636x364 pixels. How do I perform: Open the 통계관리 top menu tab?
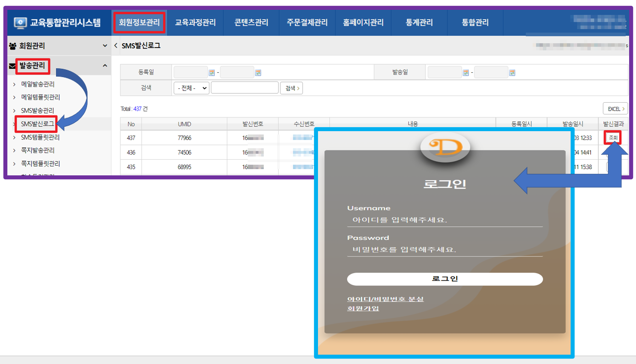click(x=419, y=23)
